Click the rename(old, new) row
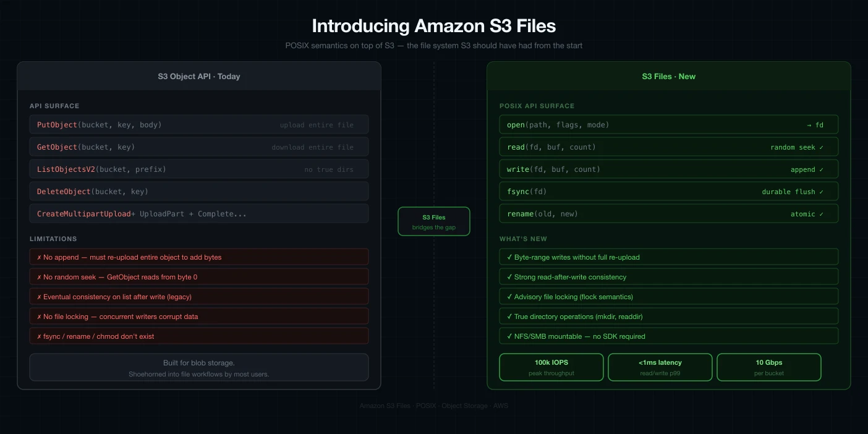Viewport: 868px width, 434px height. coord(669,214)
